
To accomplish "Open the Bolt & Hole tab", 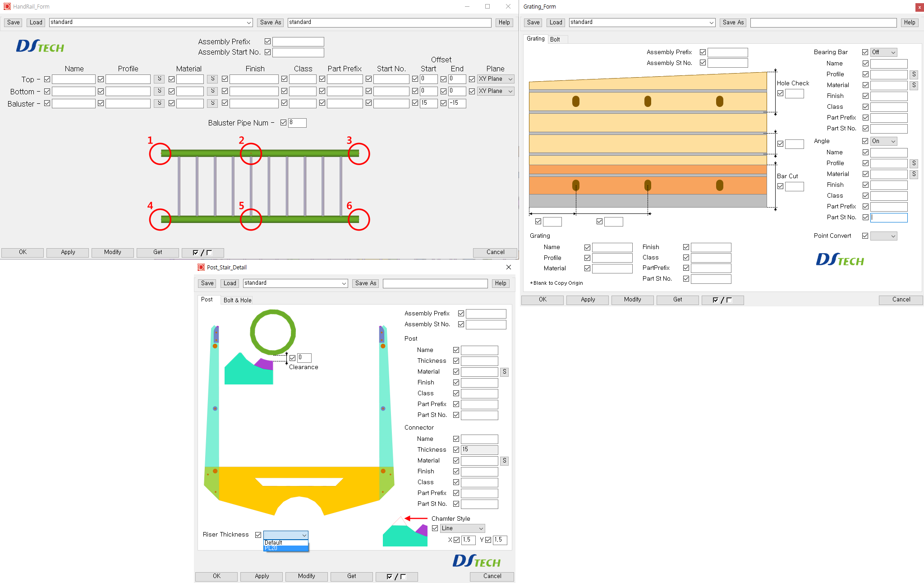I will coord(237,300).
